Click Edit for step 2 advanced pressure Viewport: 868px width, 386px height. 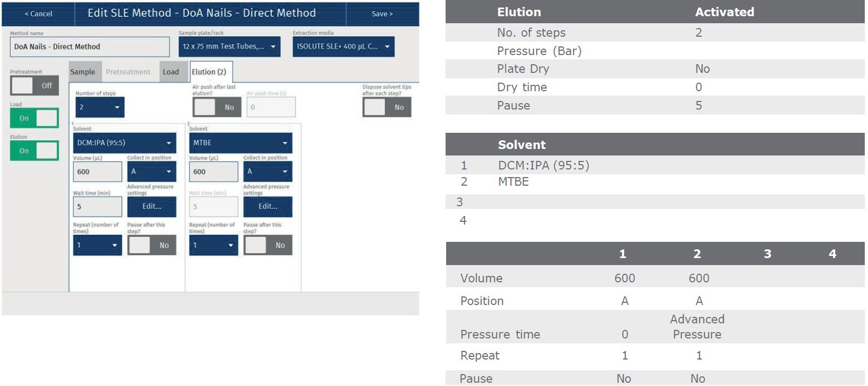point(268,206)
